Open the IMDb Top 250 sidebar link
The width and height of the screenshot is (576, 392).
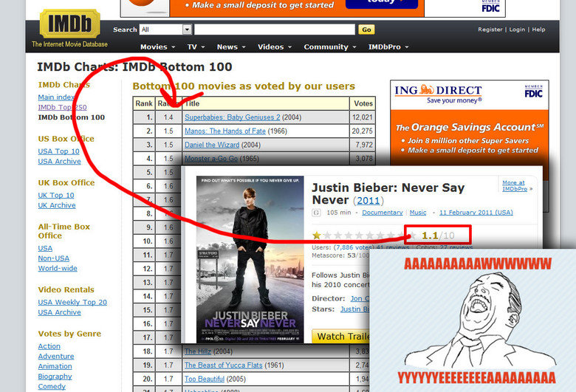coord(62,107)
